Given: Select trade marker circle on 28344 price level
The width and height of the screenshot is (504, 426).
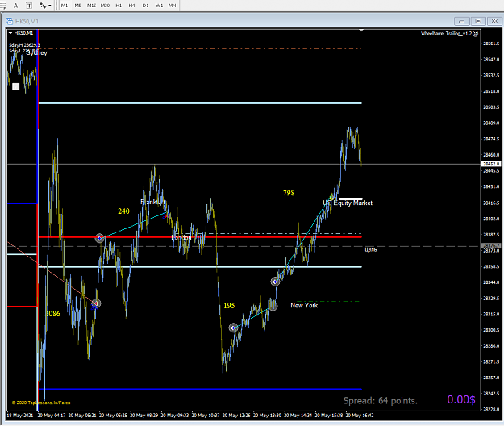Looking at the screenshot, I should (x=275, y=282).
